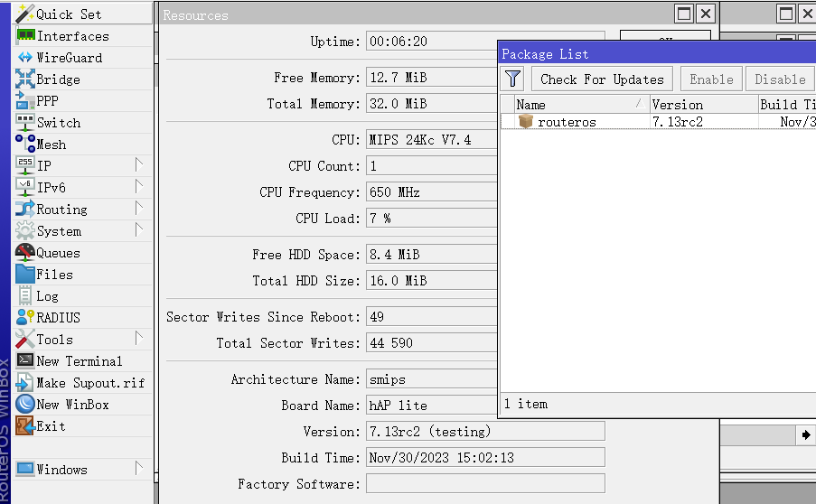Click the Board Name field
816x504 pixels.
coord(432,406)
